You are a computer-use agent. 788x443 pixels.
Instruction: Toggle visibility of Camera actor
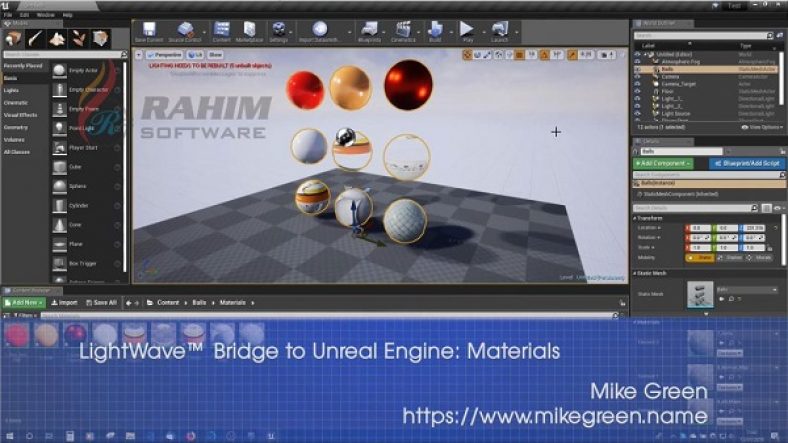pos(637,77)
